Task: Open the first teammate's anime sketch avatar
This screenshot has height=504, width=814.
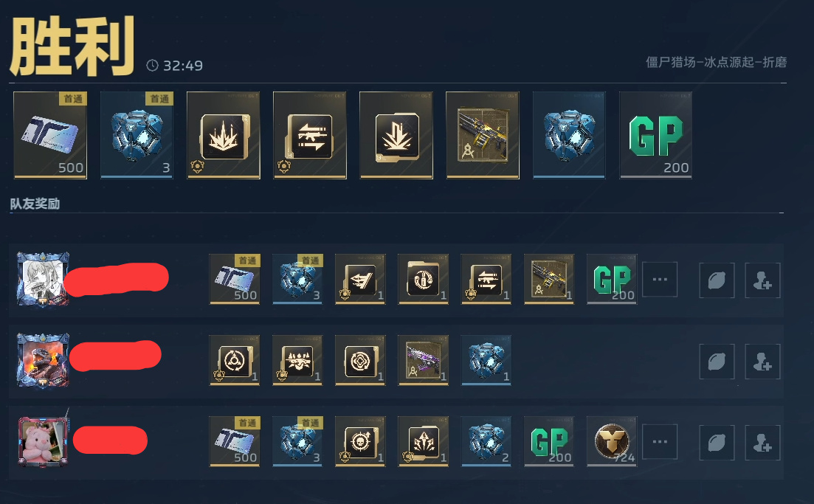Action: pyautogui.click(x=43, y=279)
